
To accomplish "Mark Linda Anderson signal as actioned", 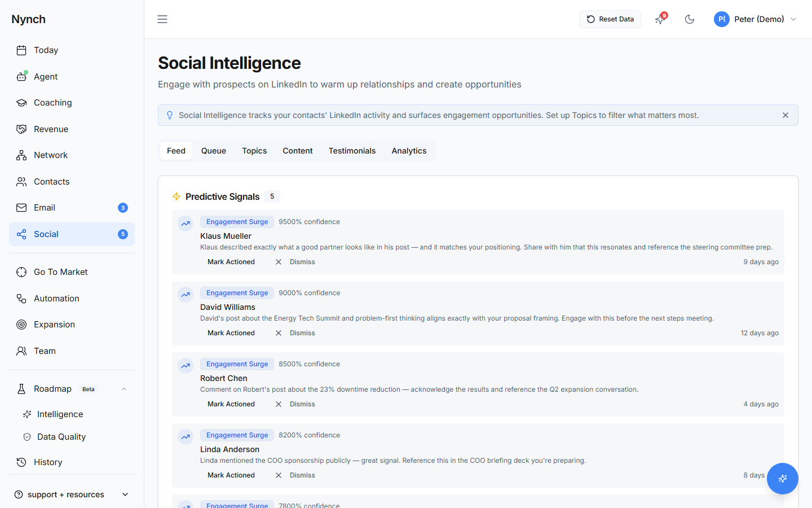I will [x=231, y=475].
